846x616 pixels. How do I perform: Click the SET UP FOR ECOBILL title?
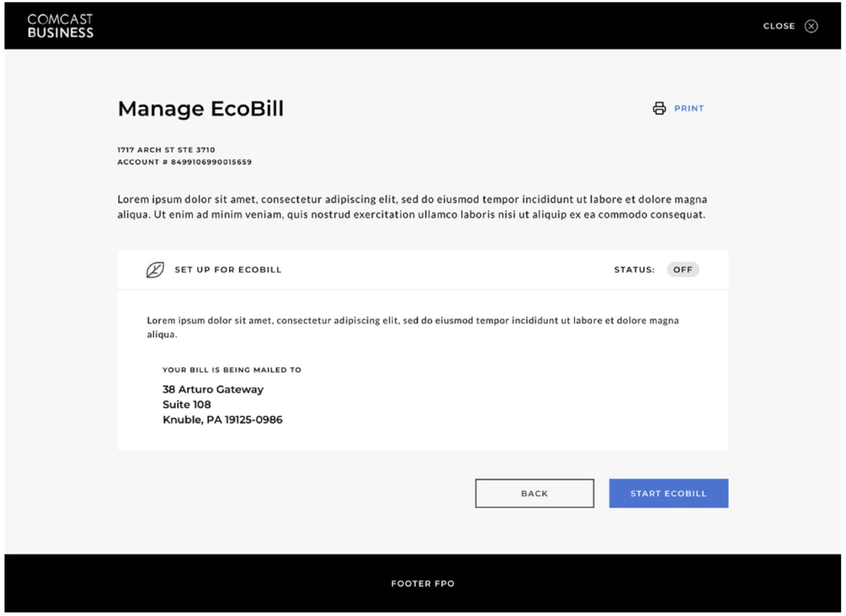228,270
